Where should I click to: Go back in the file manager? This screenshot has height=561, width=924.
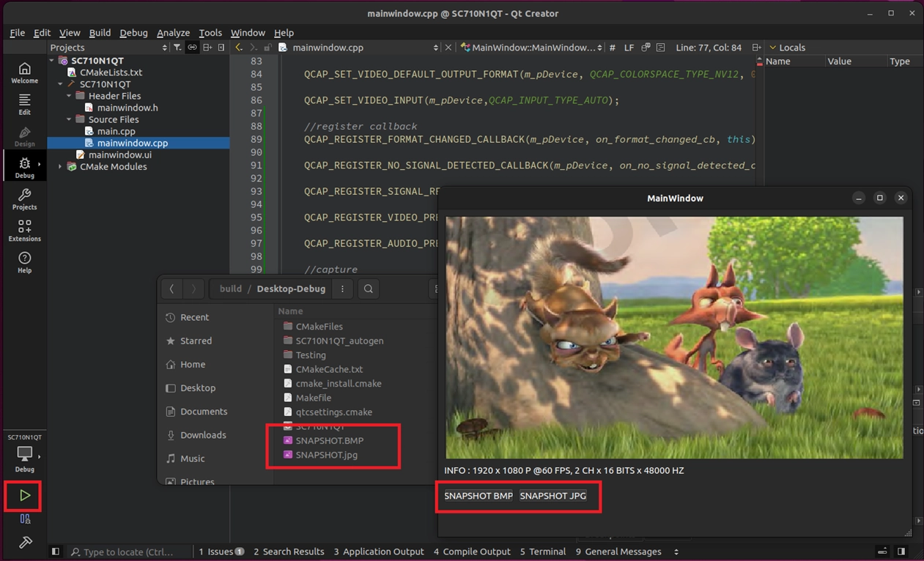[171, 289]
